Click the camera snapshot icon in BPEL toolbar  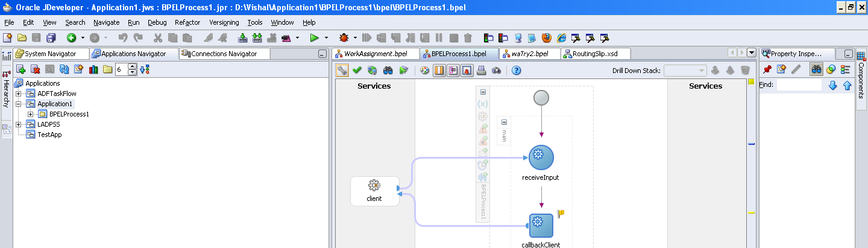click(x=496, y=71)
